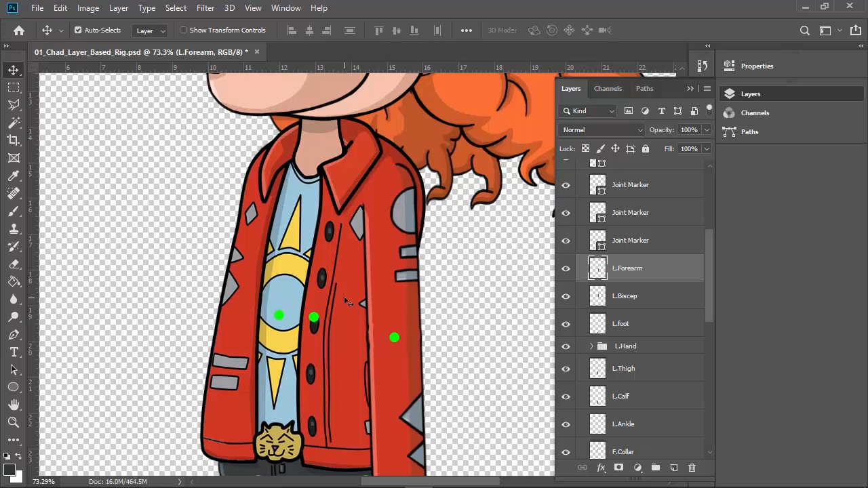Open the blend mode Normal dropdown
The image size is (868, 488).
(x=601, y=130)
